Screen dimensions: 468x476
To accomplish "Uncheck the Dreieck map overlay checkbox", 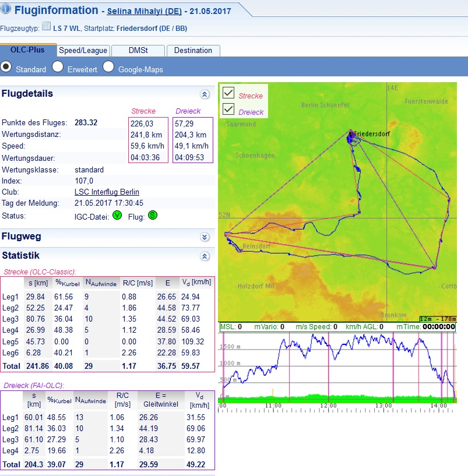I will coord(228,110).
